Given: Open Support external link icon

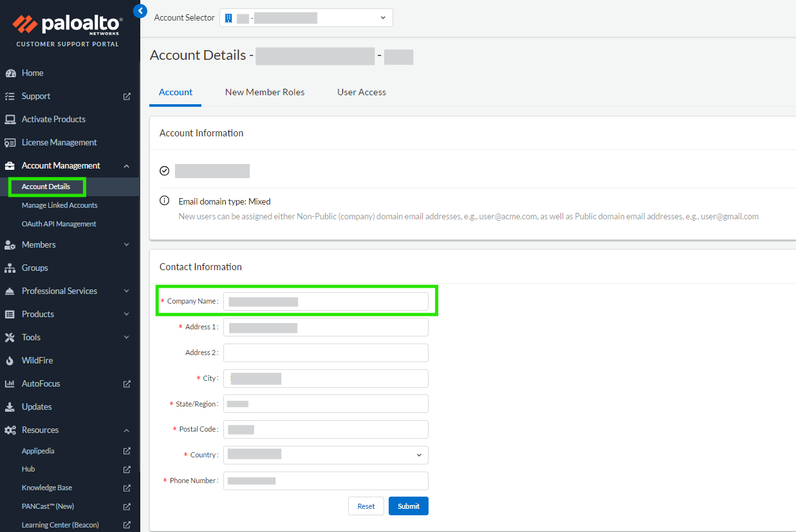Looking at the screenshot, I should click(x=127, y=96).
